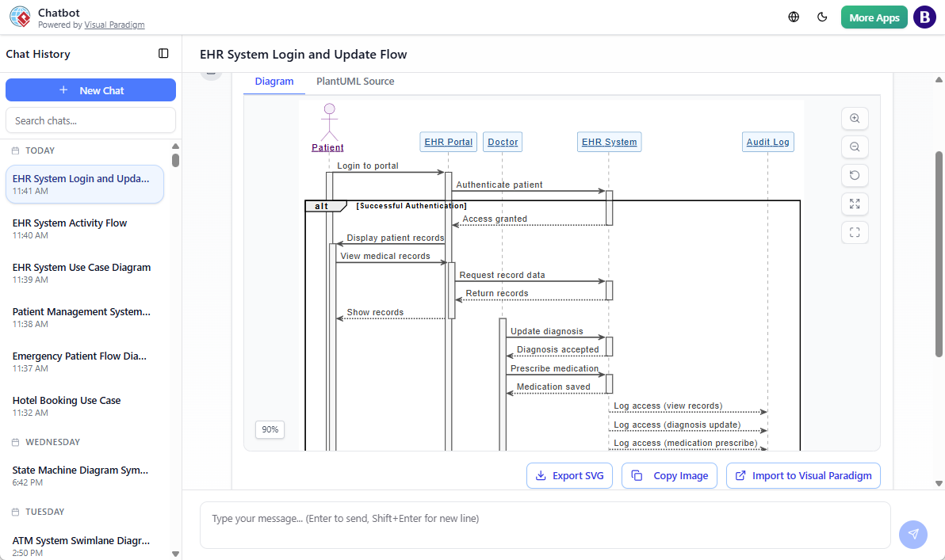
Task: Expand the diagram with the maximize arrows icon
Action: (x=855, y=204)
